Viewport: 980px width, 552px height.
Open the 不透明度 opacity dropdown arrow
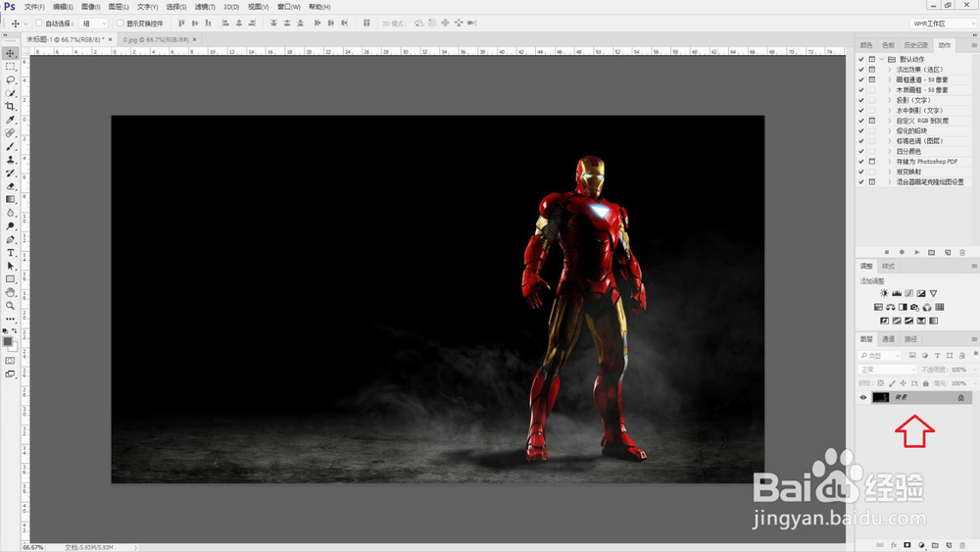pyautogui.click(x=974, y=370)
